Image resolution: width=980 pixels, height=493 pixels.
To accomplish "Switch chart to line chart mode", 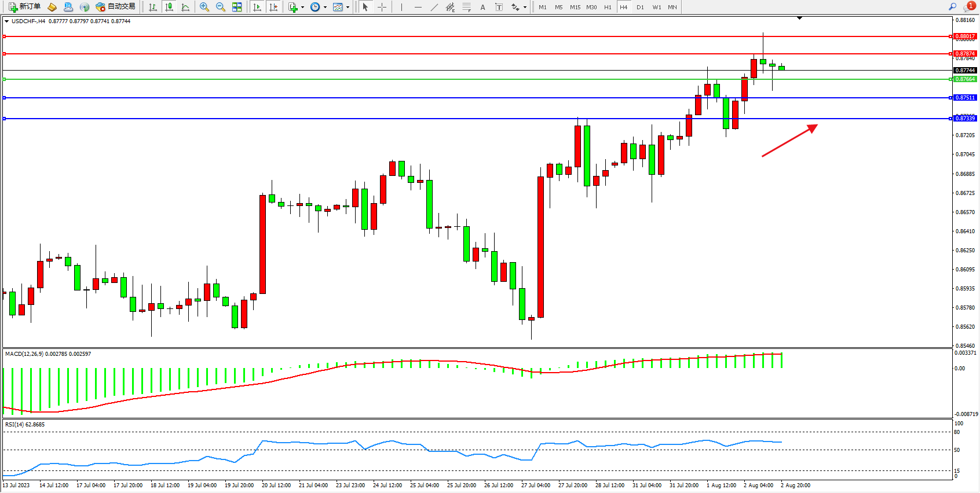I will point(185,7).
